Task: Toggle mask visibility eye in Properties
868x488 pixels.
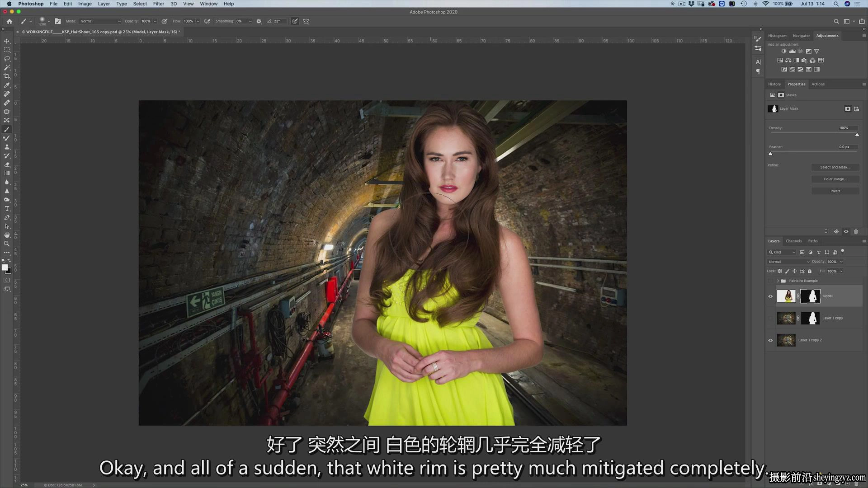Action: pos(846,231)
